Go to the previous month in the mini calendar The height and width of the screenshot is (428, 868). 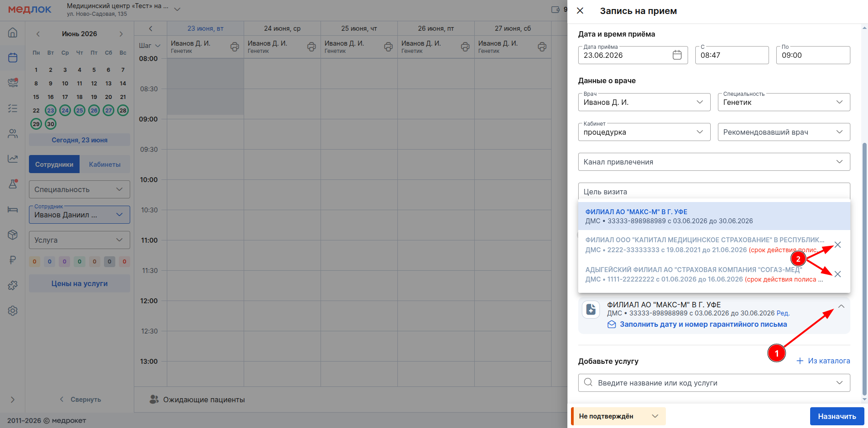click(38, 34)
